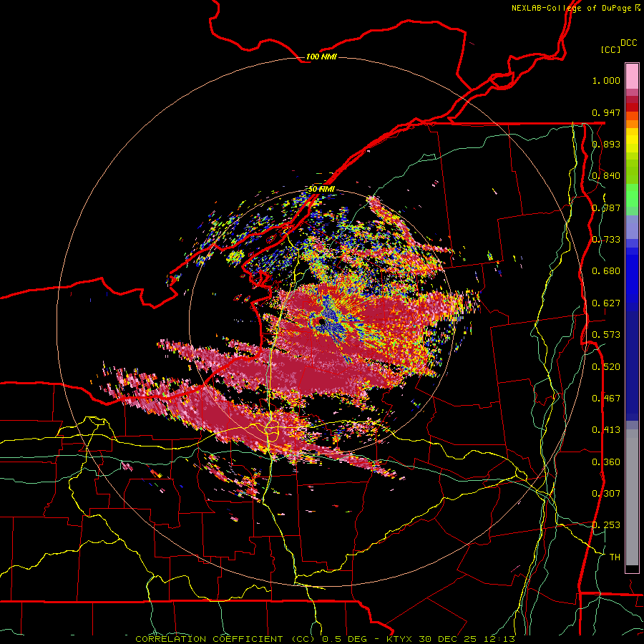Select the 0.573 color scale value
Viewport: 644px width, 644px height.
click(606, 335)
